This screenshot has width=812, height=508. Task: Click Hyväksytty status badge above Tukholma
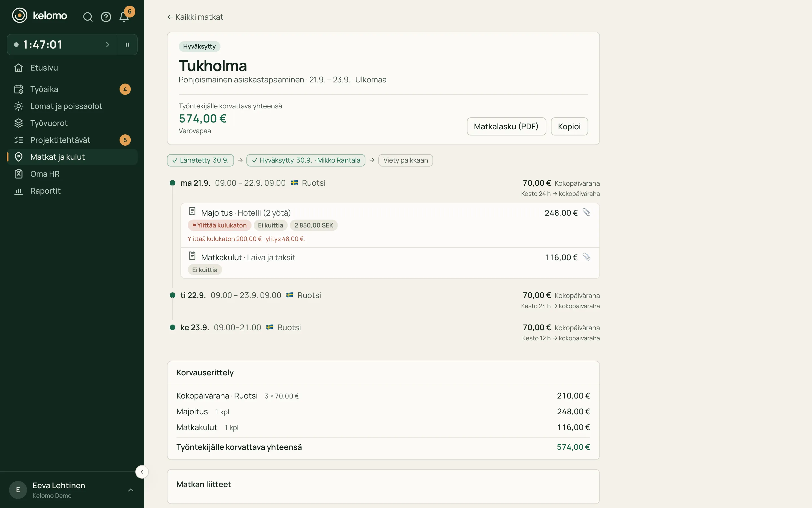tap(199, 46)
